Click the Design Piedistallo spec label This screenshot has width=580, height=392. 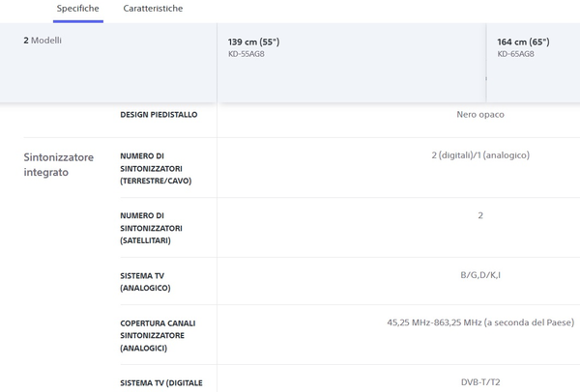point(159,114)
